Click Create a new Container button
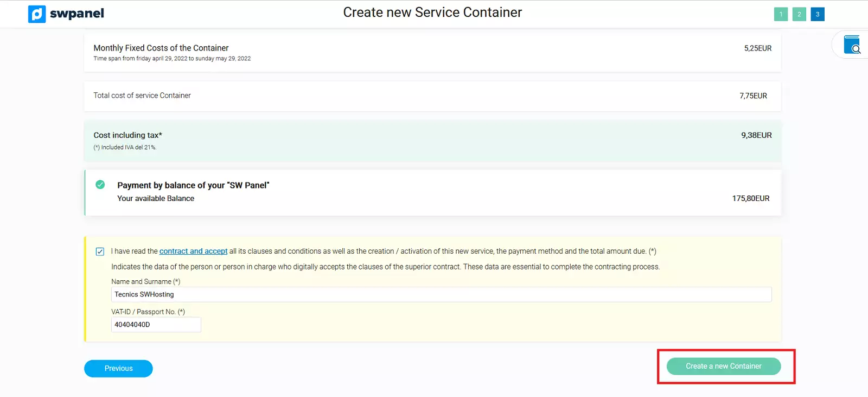This screenshot has width=868, height=397. pyautogui.click(x=723, y=367)
